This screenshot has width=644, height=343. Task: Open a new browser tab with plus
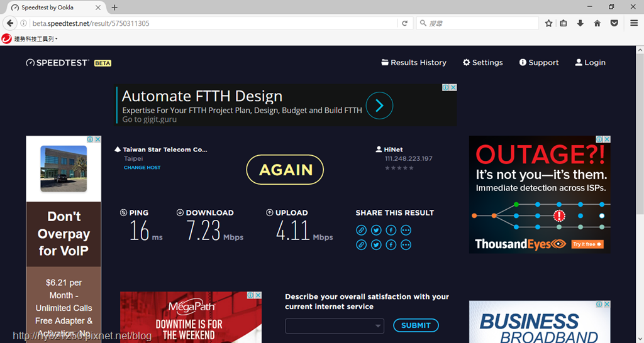pyautogui.click(x=114, y=8)
